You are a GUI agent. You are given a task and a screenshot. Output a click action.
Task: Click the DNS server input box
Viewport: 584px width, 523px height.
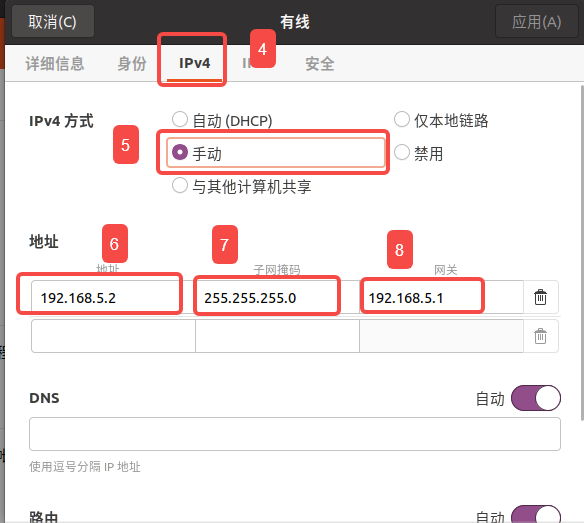[x=295, y=434]
